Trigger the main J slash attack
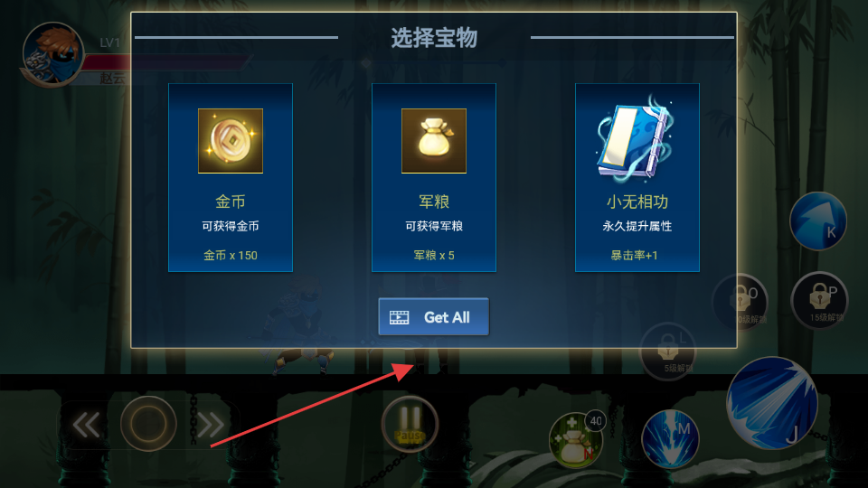Viewport: 868px width, 488px height. click(x=772, y=403)
